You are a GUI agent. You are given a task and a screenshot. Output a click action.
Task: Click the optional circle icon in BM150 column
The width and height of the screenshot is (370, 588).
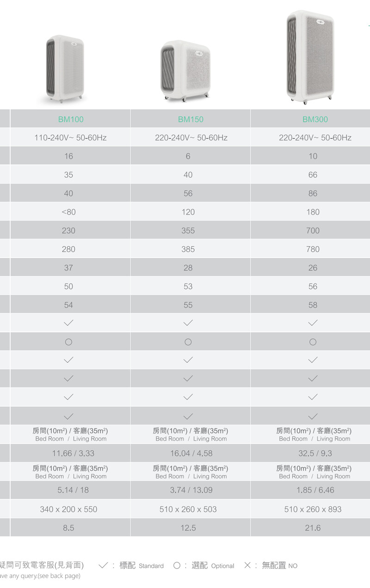pyautogui.click(x=188, y=342)
